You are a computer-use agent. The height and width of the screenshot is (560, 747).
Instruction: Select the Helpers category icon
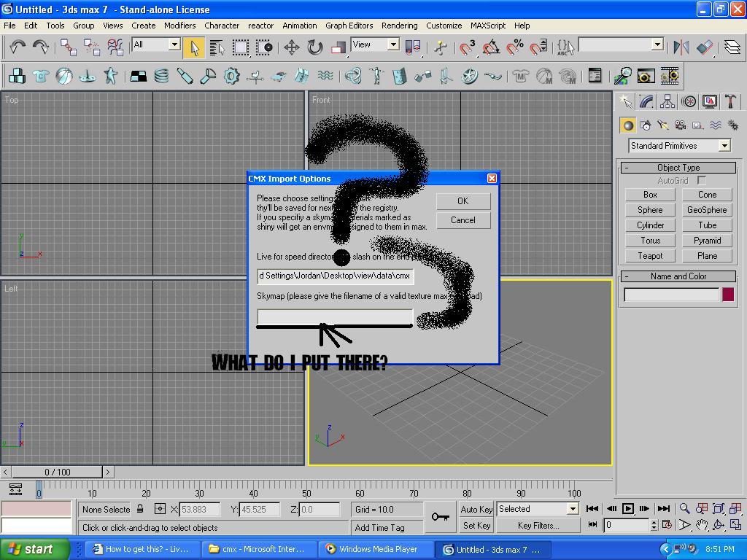coord(698,125)
